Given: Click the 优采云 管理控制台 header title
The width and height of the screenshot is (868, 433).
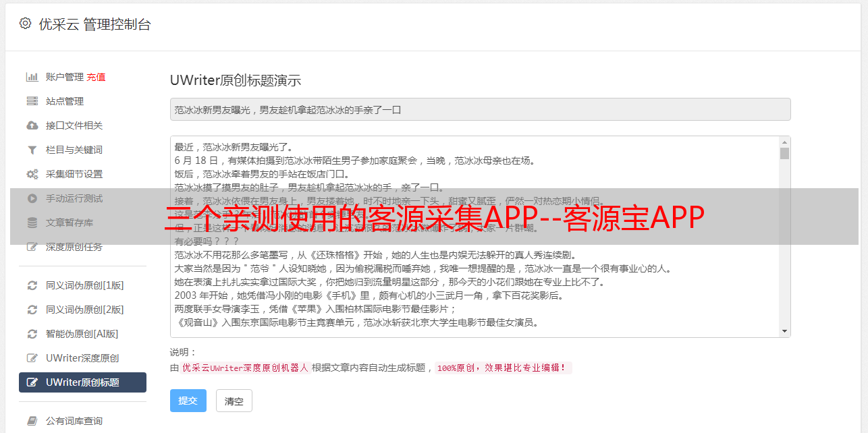Looking at the screenshot, I should coord(95,24).
